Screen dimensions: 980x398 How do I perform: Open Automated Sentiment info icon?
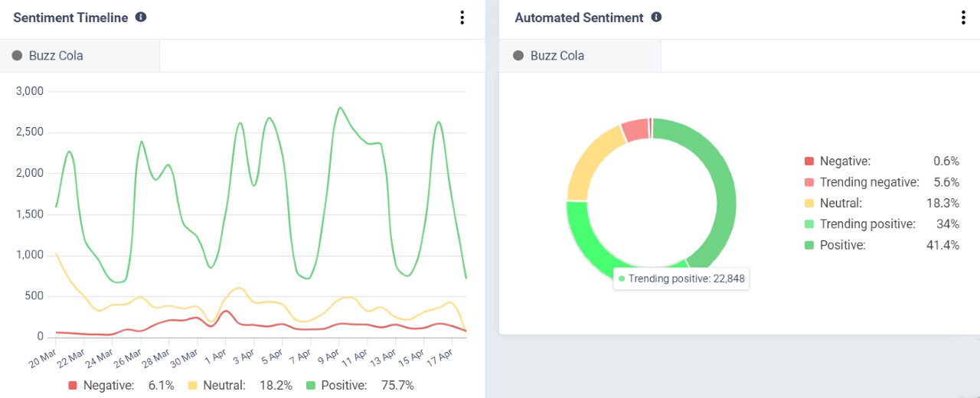656,17
